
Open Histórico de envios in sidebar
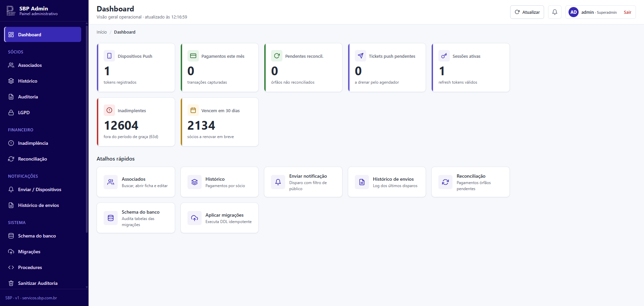[43, 205]
